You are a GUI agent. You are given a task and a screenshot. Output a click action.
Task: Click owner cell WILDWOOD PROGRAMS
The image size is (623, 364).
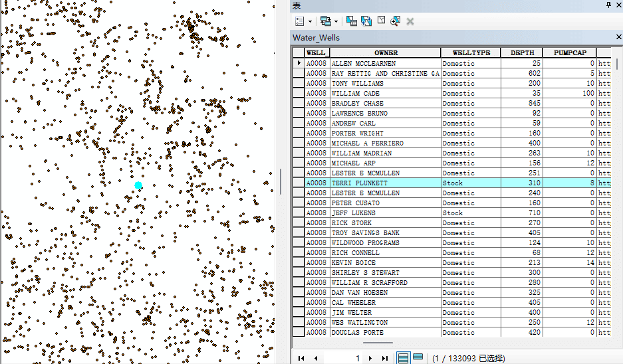pyautogui.click(x=386, y=242)
